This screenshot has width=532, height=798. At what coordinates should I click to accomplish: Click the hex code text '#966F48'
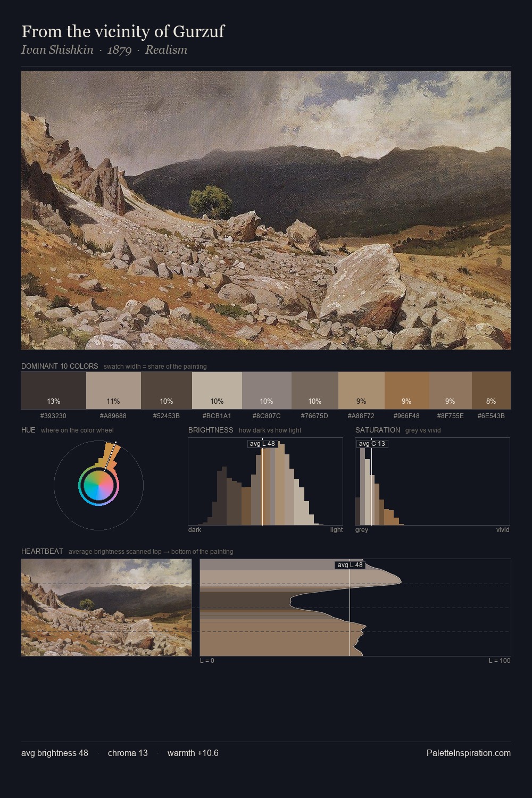click(x=407, y=416)
